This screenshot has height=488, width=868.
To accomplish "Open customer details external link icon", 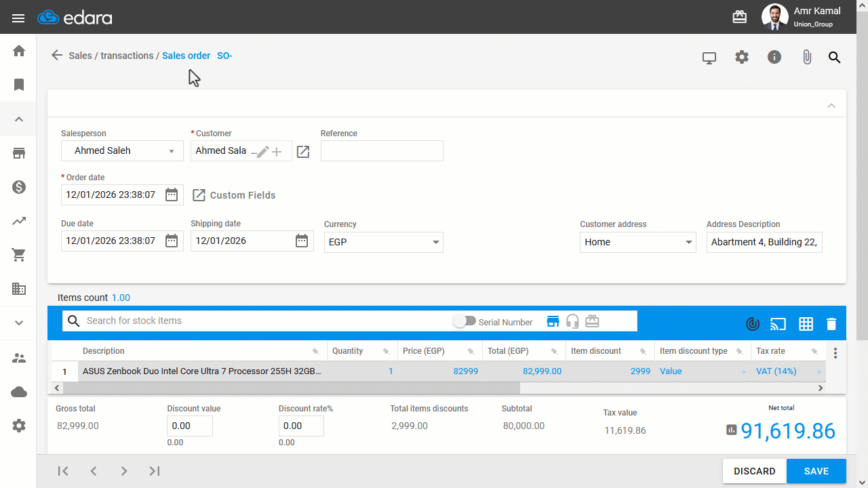I will (x=303, y=152).
